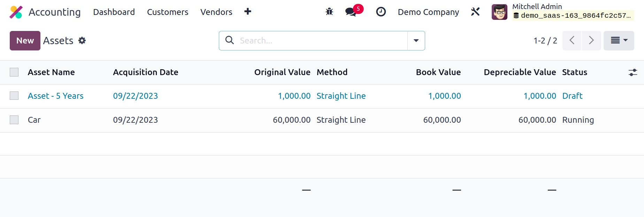Open the Vendors menu
This screenshot has width=644, height=217.
pyautogui.click(x=216, y=12)
